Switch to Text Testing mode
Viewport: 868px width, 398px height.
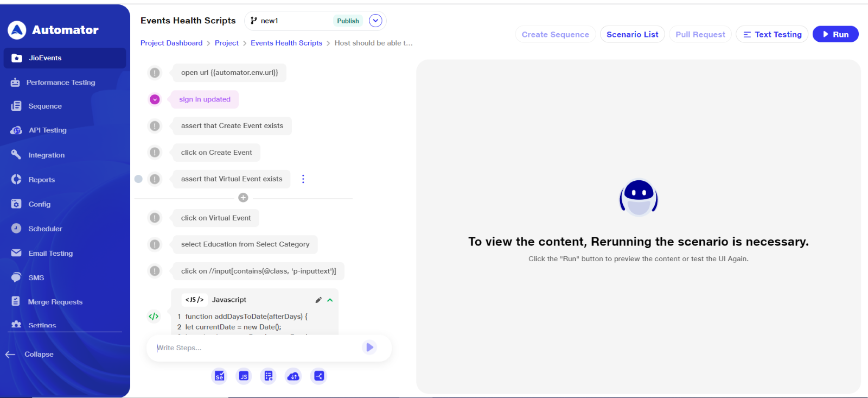coord(772,34)
